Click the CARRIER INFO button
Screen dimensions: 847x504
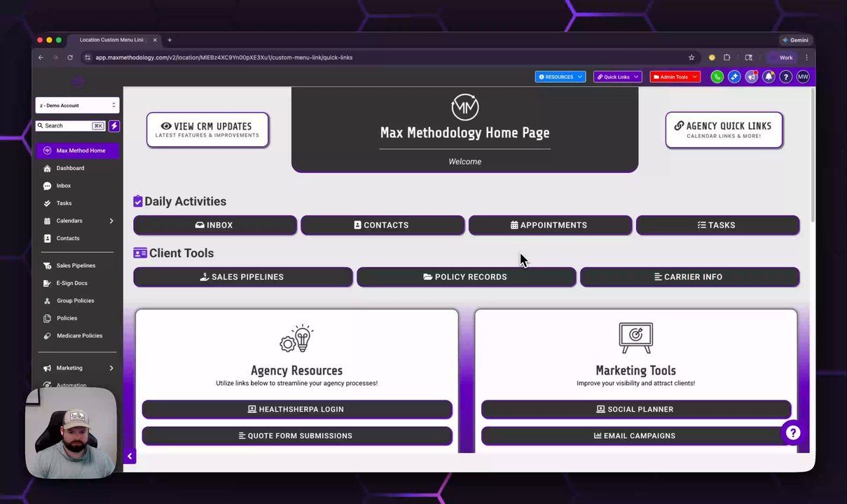(689, 276)
